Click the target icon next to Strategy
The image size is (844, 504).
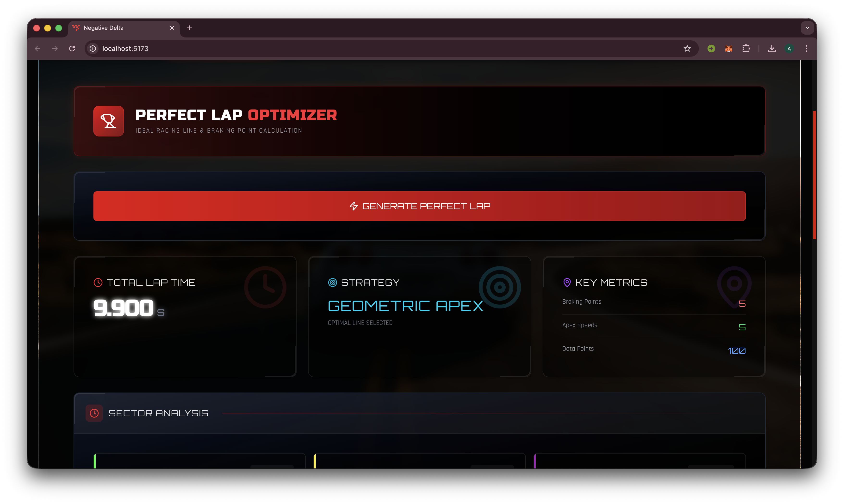click(332, 283)
